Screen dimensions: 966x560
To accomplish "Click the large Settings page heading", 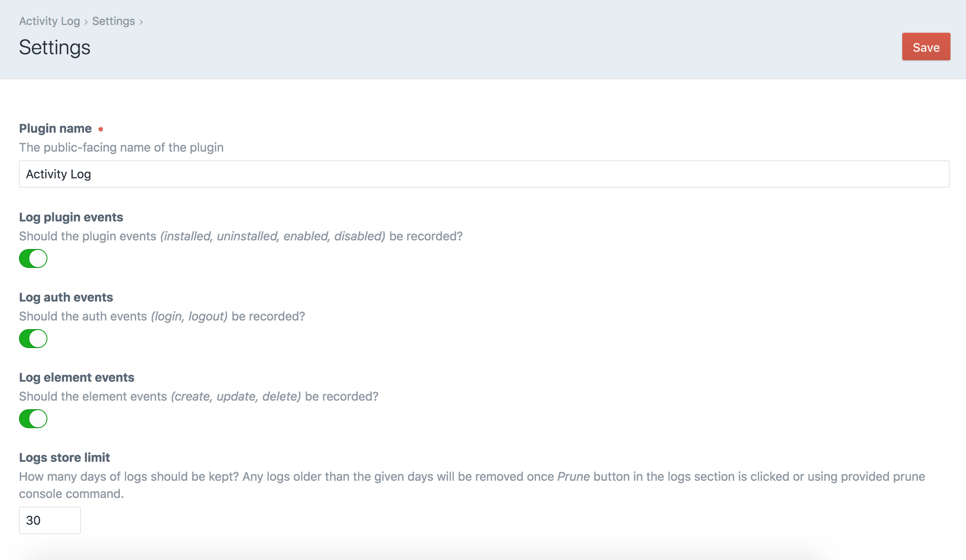I will point(55,47).
